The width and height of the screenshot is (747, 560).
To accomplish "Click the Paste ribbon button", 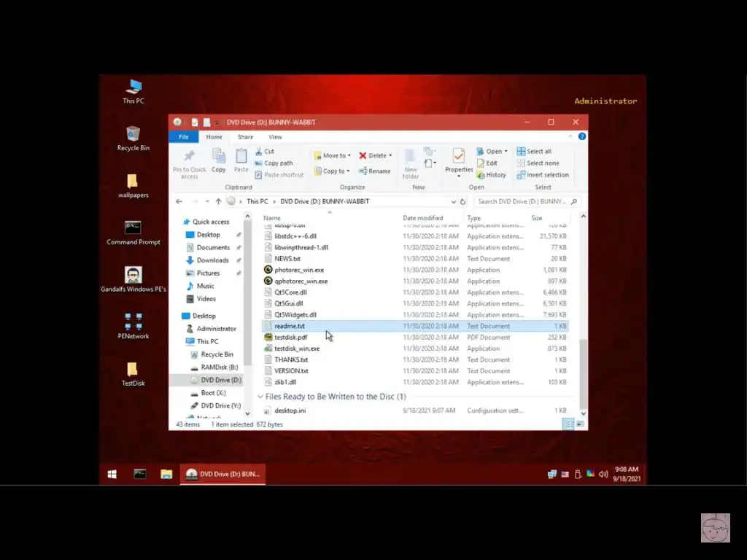I will tap(241, 161).
